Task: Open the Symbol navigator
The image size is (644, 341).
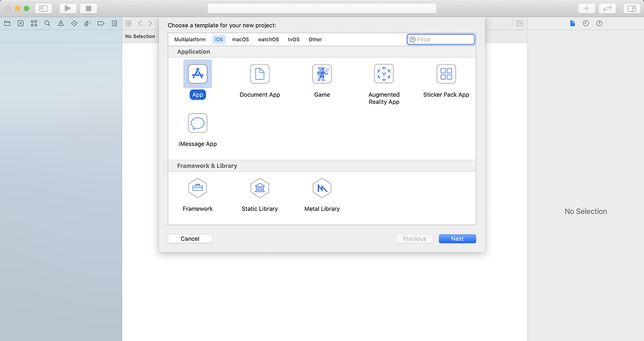Action: (34, 23)
